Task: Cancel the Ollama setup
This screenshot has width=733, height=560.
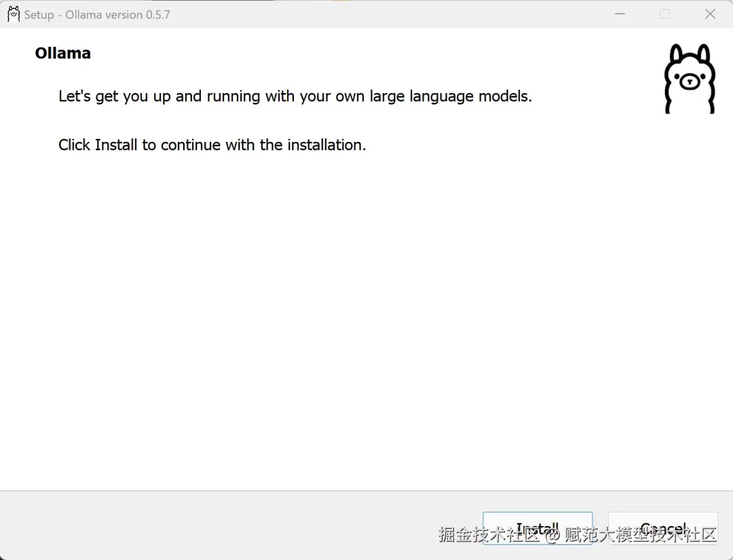Action: pyautogui.click(x=663, y=528)
